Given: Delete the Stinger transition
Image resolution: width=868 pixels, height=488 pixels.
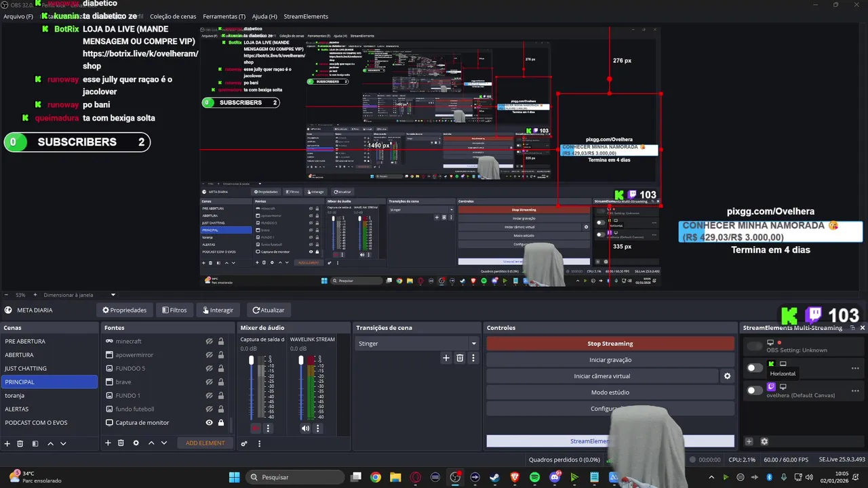Looking at the screenshot, I should [x=460, y=358].
